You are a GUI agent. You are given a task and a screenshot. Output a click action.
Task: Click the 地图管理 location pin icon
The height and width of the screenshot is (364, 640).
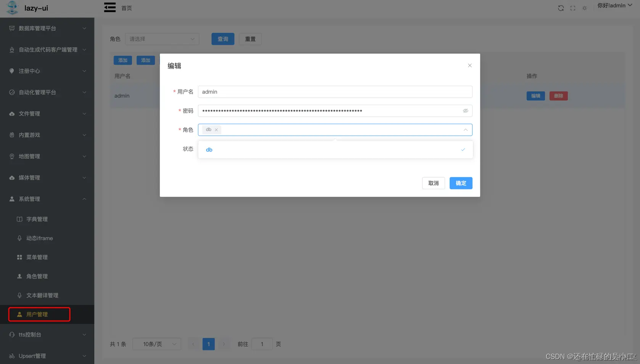(12, 156)
